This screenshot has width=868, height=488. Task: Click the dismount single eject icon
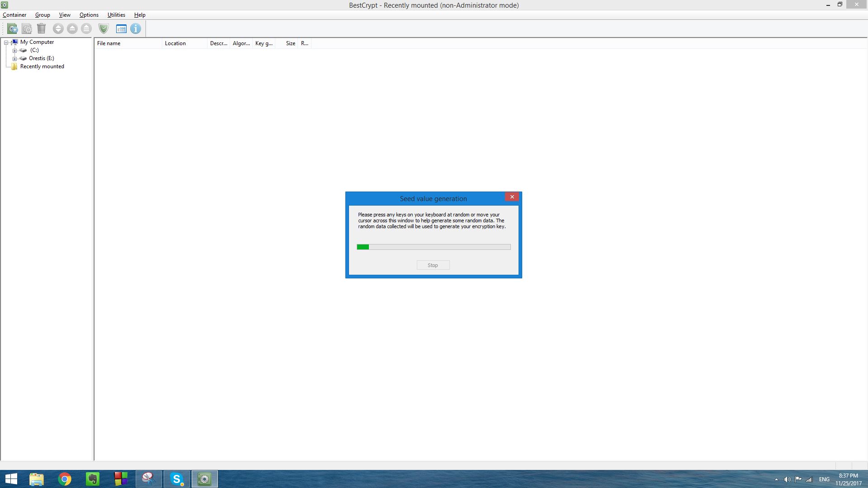point(72,29)
